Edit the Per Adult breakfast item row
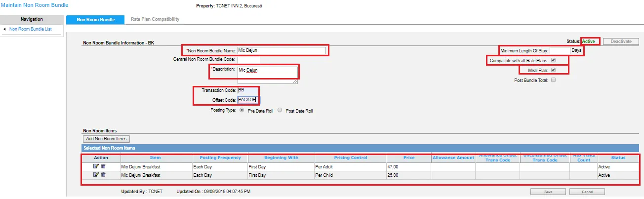The height and width of the screenshot is (199, 644). coord(96,166)
